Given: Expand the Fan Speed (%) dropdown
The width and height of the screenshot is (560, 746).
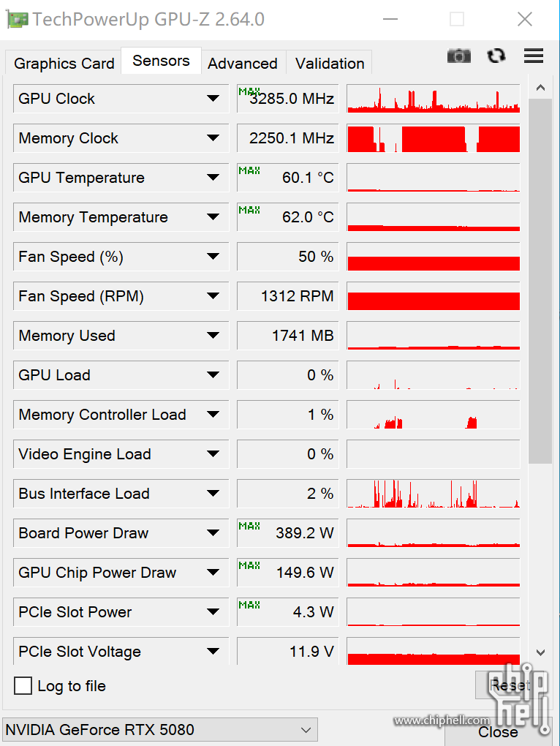Looking at the screenshot, I should (213, 257).
